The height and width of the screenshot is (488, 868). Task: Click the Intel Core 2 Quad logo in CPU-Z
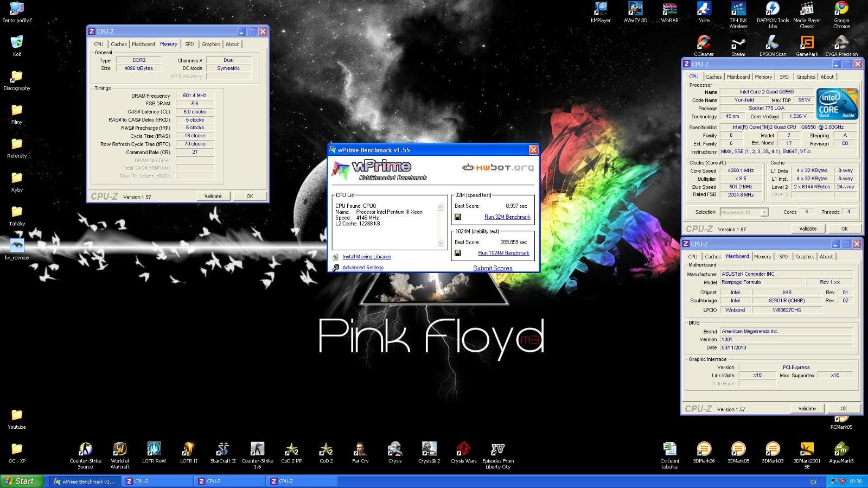(x=838, y=104)
